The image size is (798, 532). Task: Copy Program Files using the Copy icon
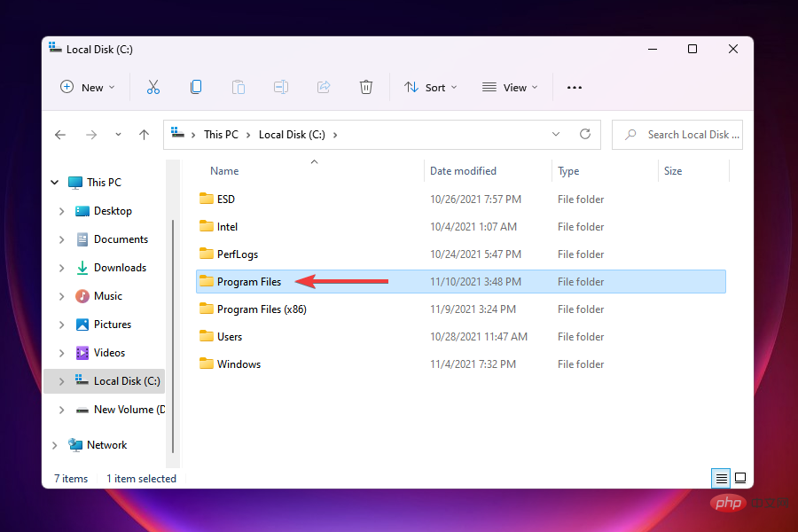coord(196,87)
